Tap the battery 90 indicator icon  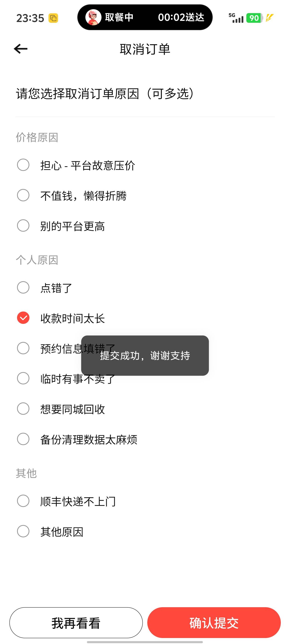(254, 18)
